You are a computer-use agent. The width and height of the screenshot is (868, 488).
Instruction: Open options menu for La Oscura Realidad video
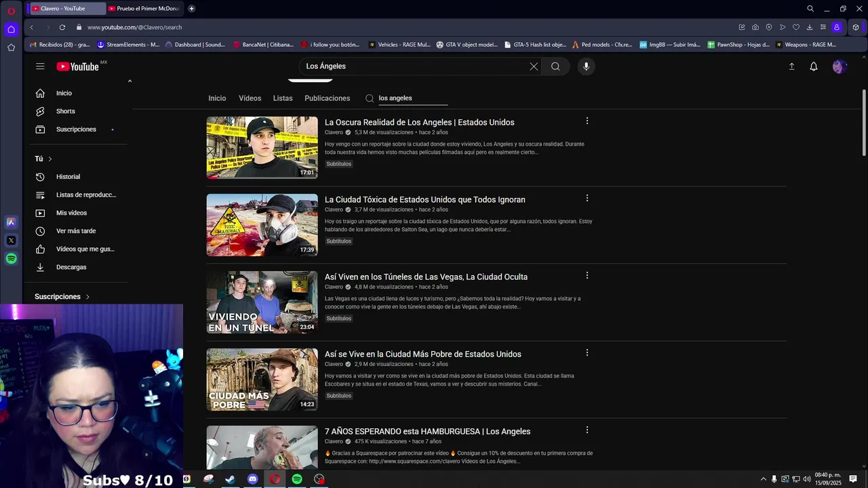click(587, 121)
